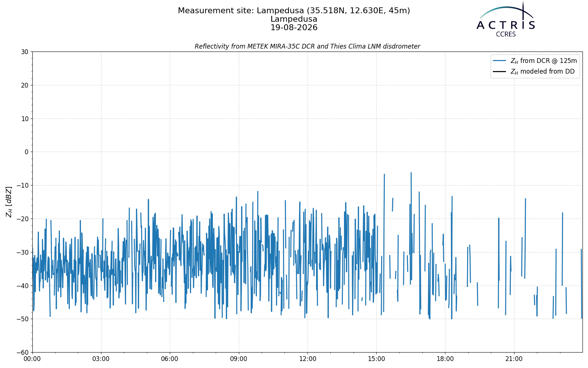Viewport: 588px width, 368px height.
Task: Click the black line swatch in the legend
Action: point(499,71)
